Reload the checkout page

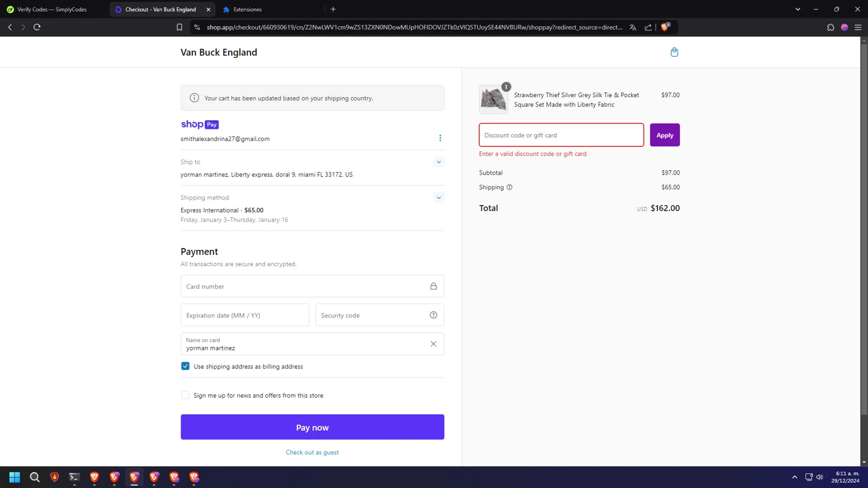37,27
